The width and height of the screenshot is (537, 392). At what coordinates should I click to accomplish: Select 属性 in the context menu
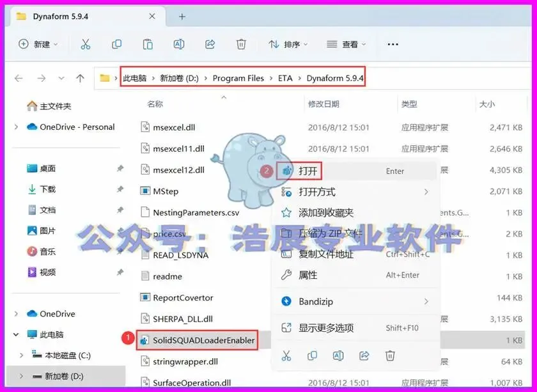(356, 275)
